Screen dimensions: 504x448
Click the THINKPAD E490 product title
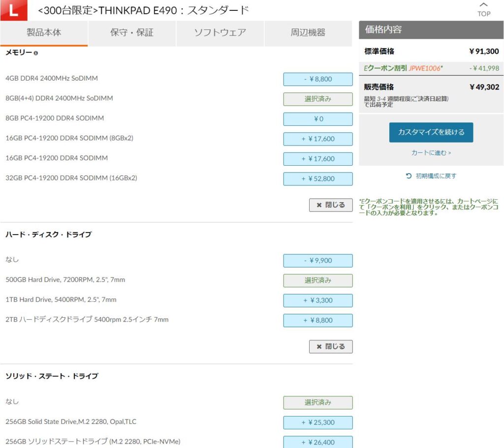point(143,11)
